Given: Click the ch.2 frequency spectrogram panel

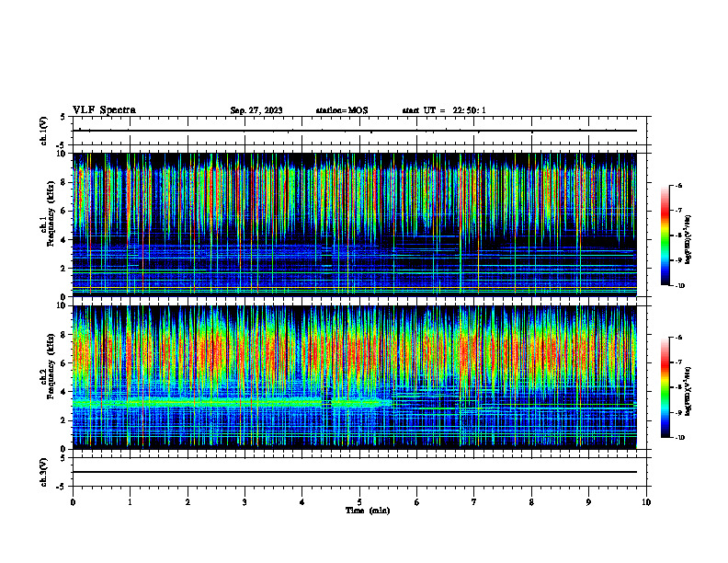Looking at the screenshot, I should tap(355, 377).
